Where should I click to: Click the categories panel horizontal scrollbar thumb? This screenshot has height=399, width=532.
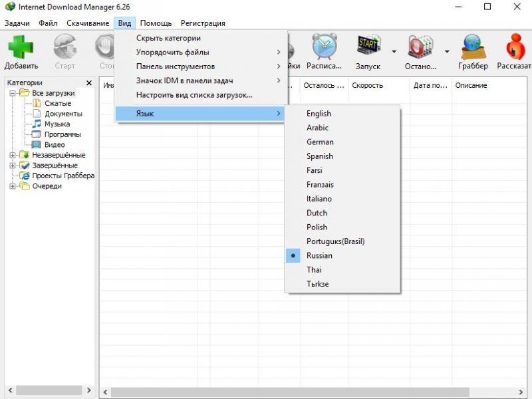click(49, 390)
